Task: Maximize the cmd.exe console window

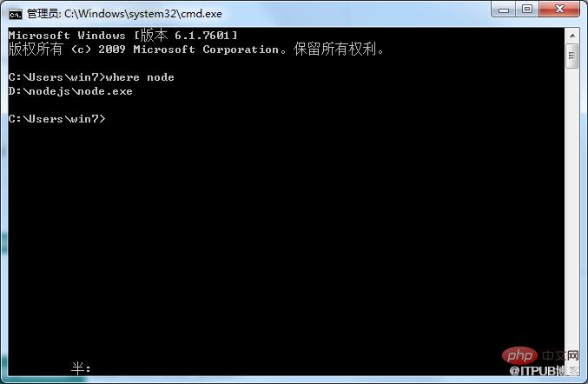Action: tap(527, 10)
